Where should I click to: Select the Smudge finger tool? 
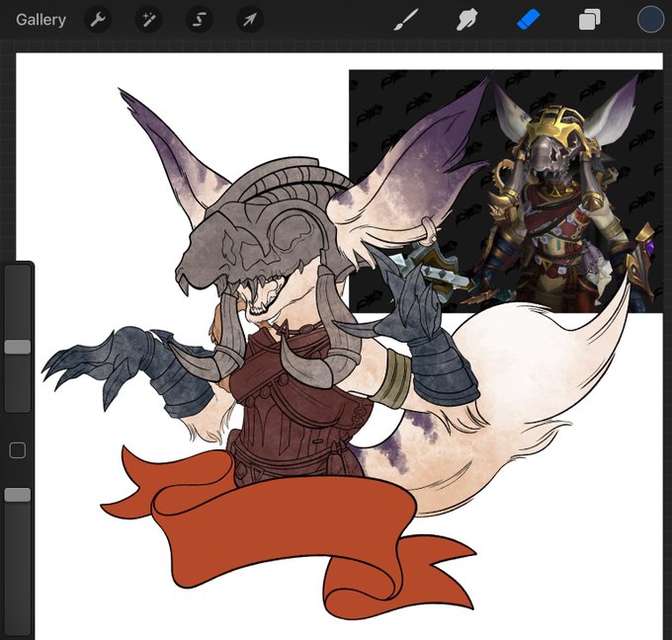coord(466,20)
